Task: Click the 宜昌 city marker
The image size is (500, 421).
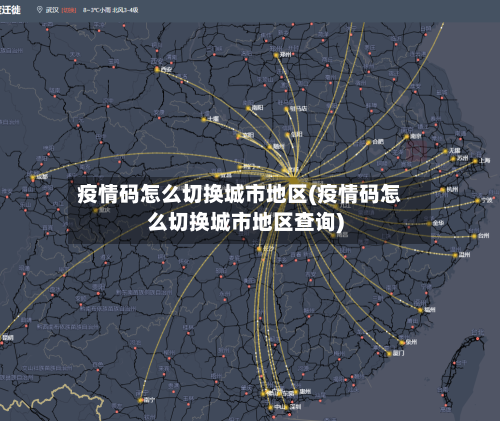Action: coord(217,176)
